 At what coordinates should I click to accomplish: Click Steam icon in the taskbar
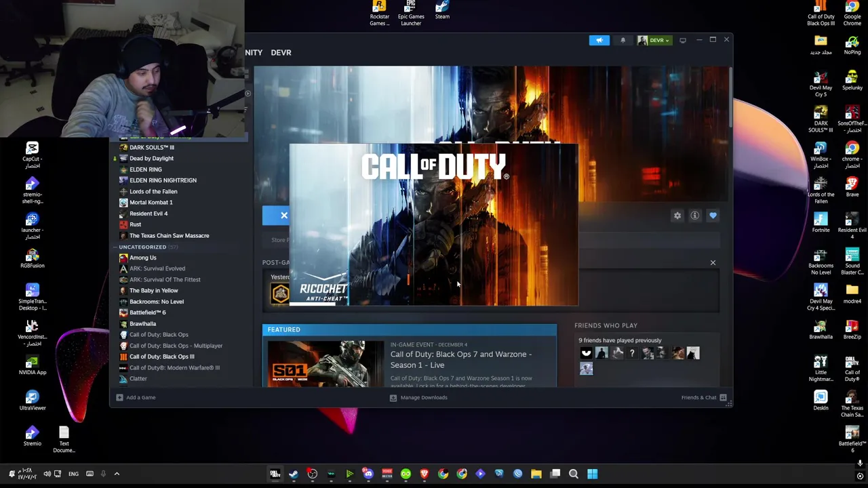click(293, 474)
